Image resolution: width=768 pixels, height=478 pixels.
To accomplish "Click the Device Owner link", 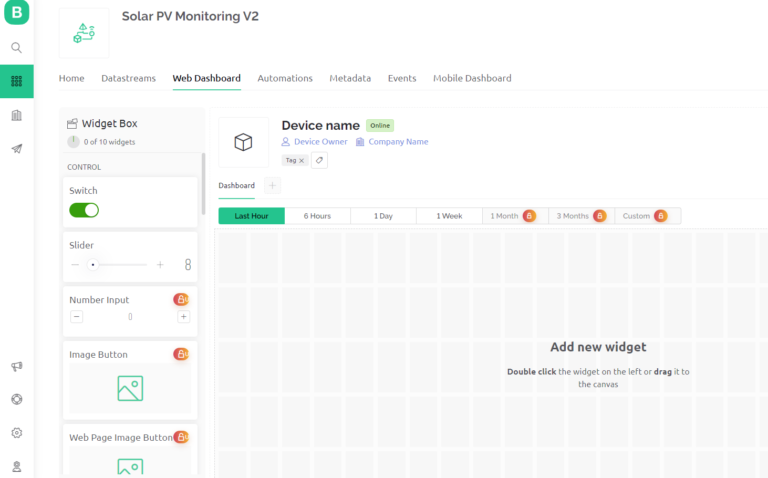I will point(321,142).
